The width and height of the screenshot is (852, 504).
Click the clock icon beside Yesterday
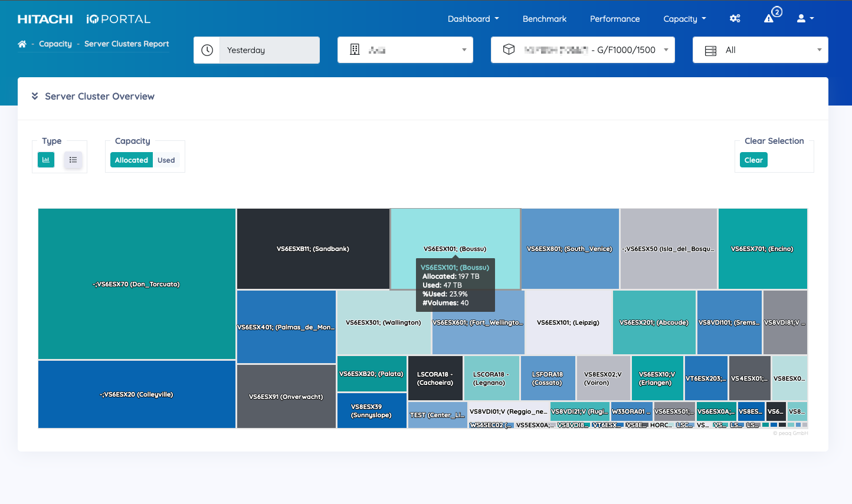(x=206, y=50)
